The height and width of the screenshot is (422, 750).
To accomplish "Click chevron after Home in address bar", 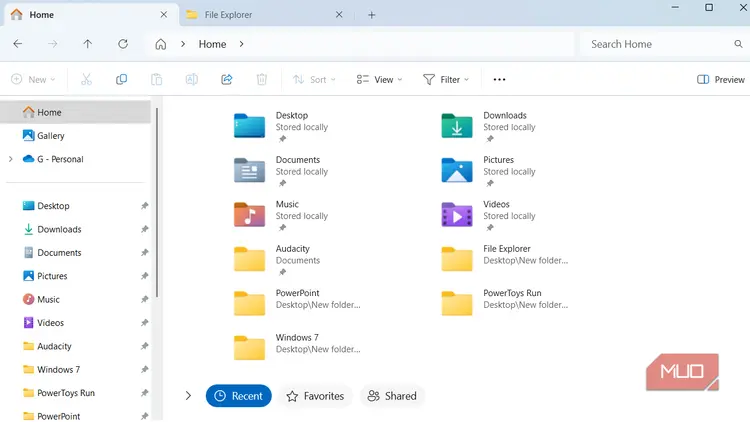I will tap(242, 44).
